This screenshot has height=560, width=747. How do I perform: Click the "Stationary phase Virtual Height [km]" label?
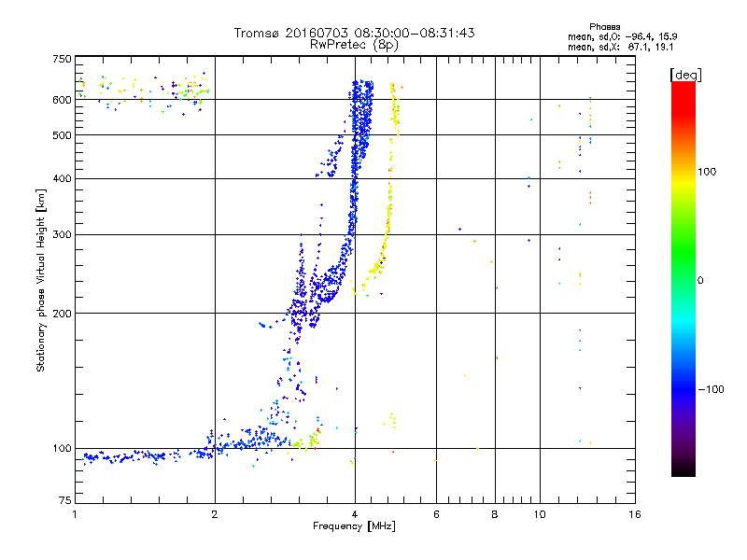41,280
